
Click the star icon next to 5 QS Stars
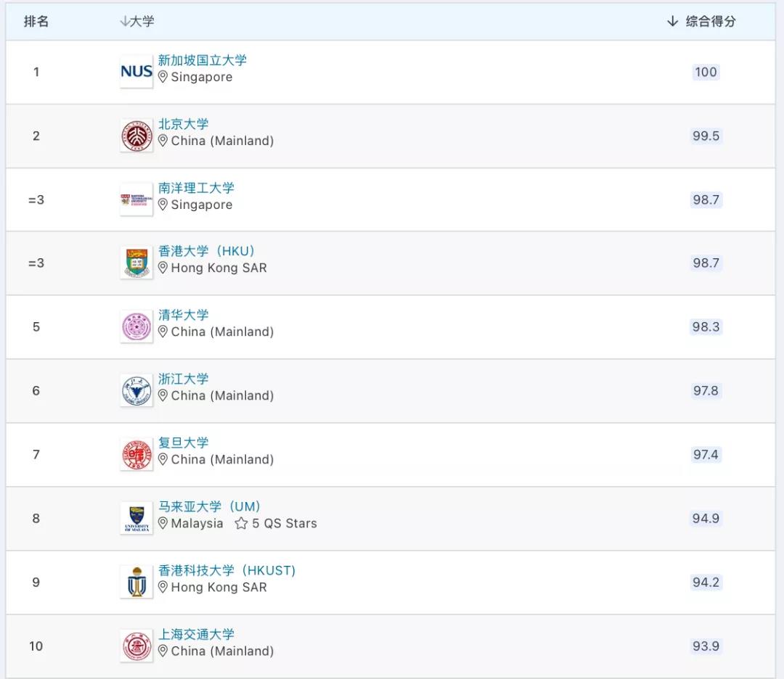[x=240, y=523]
